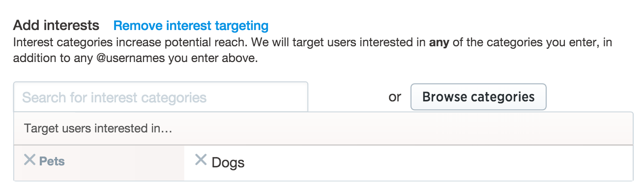This screenshot has width=644, height=190.
Task: Click the grey X left of Dogs
Action: [201, 159]
